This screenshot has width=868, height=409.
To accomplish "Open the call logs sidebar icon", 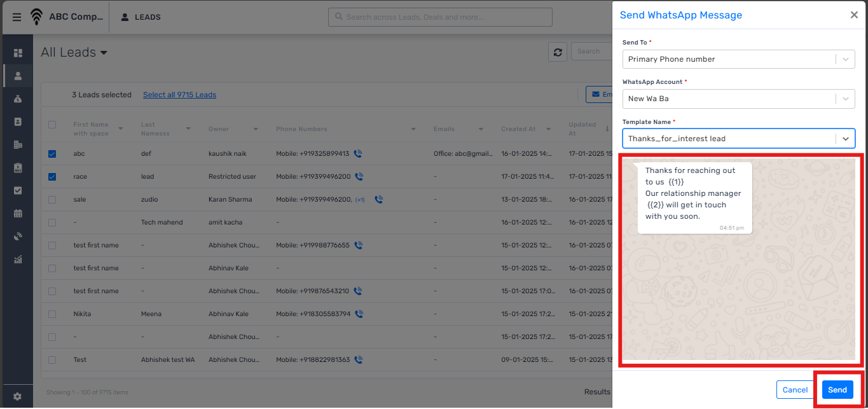I will coord(18,236).
